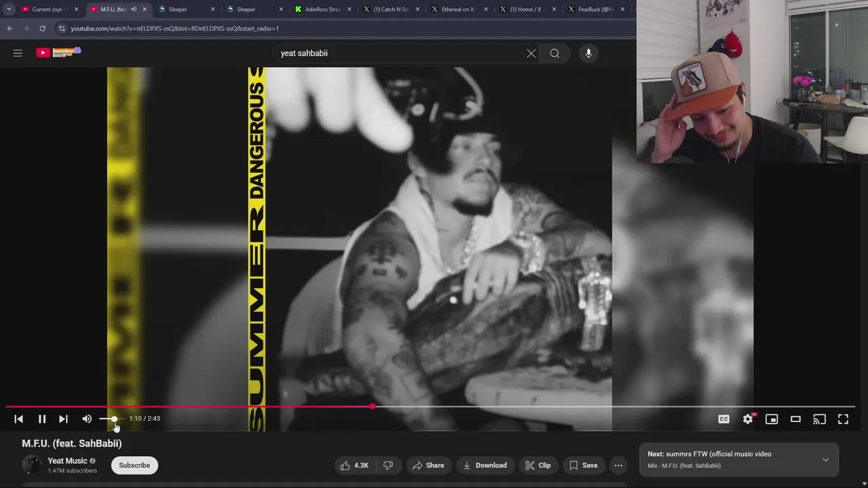Image resolution: width=868 pixels, height=488 pixels.
Task: Open the browser tab search dropdown
Action: [9, 9]
